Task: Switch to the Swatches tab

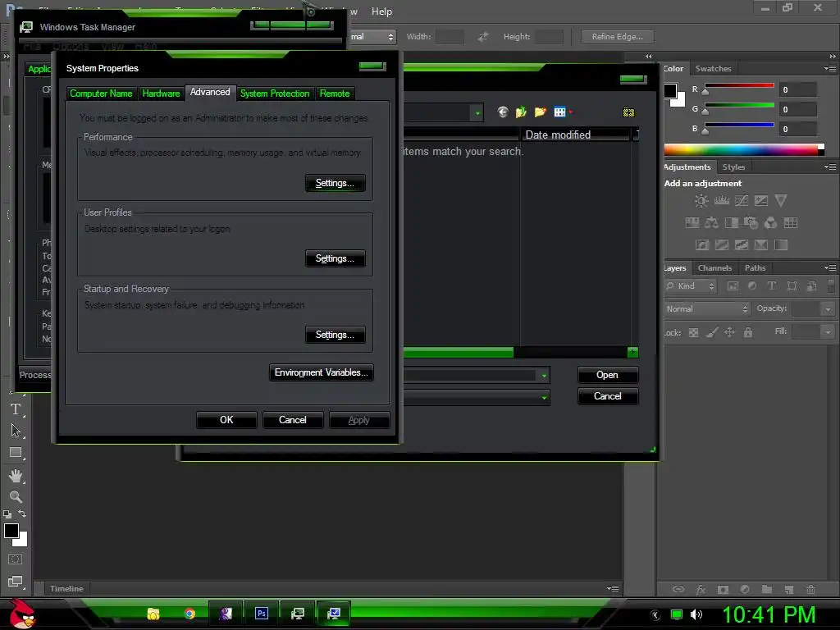Action: point(713,69)
